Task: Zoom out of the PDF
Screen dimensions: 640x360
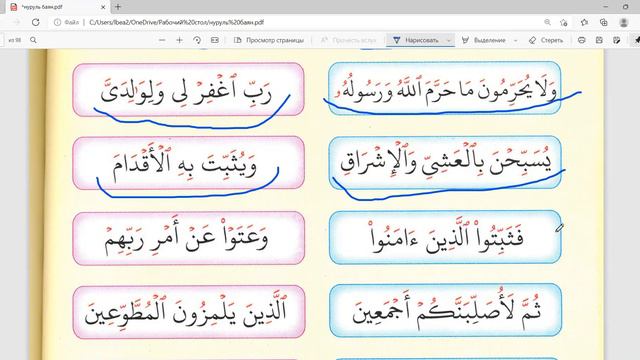Action: [162, 40]
